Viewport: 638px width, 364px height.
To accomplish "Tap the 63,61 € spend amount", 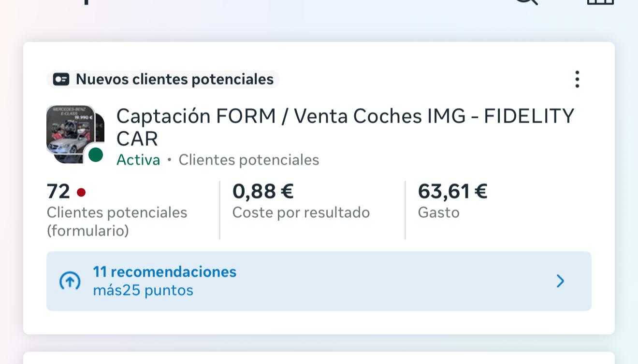I will (452, 191).
